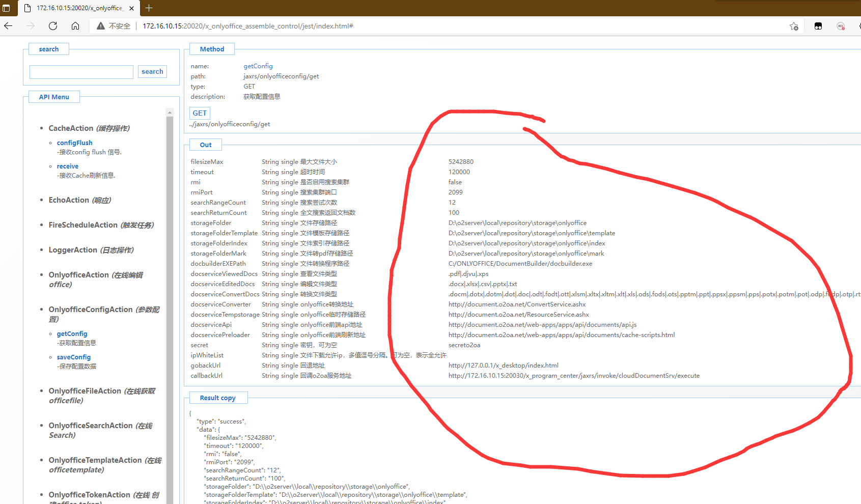Open the tab actions menu icon
The width and height of the screenshot is (861, 504).
pos(7,8)
